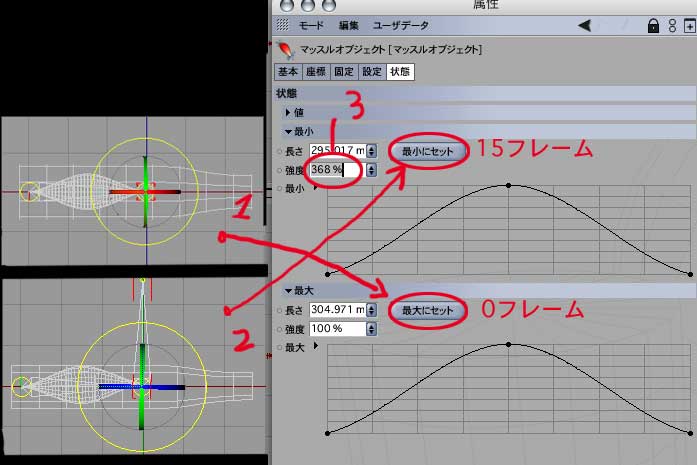The height and width of the screenshot is (465, 697).
Task: Select the left end point of 最小 curve
Action: 328,274
